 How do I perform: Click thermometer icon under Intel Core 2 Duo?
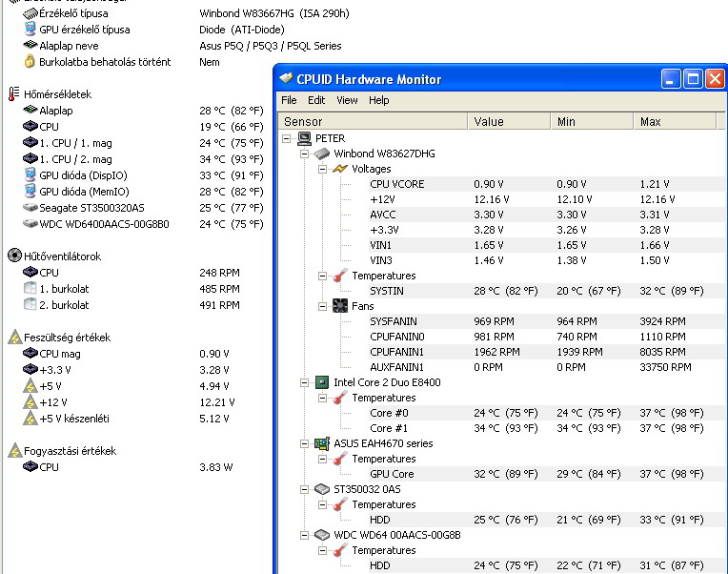tap(340, 398)
